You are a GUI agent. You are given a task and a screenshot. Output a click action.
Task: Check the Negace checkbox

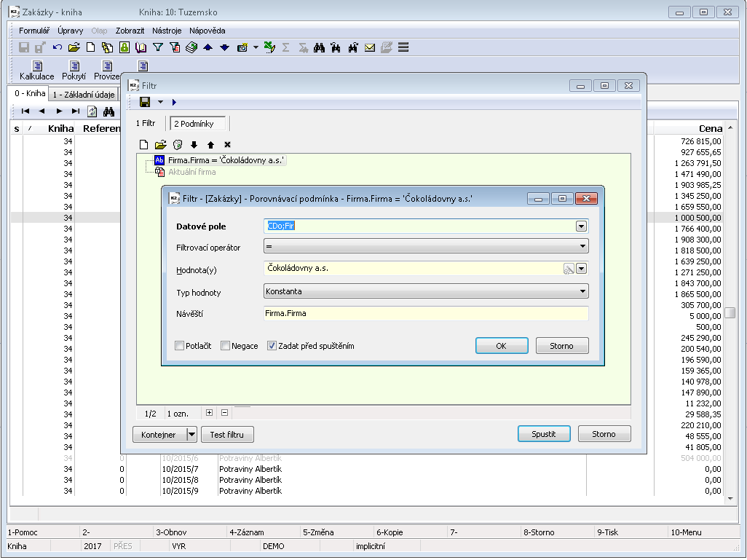[x=226, y=346]
